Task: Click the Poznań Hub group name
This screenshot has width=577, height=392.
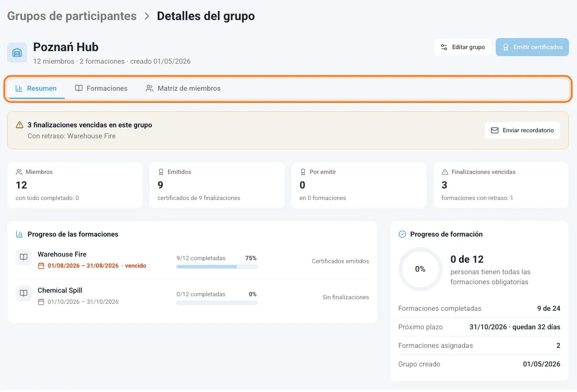Action: [x=66, y=47]
